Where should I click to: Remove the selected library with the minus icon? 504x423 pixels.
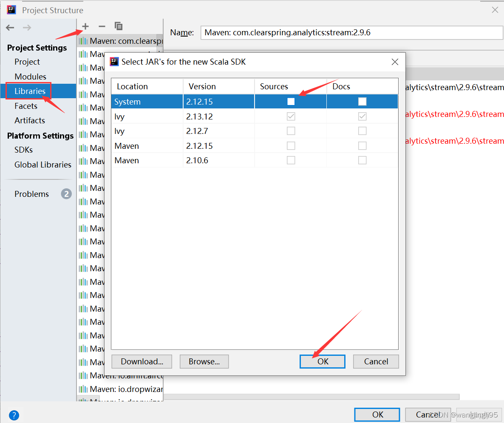click(102, 26)
